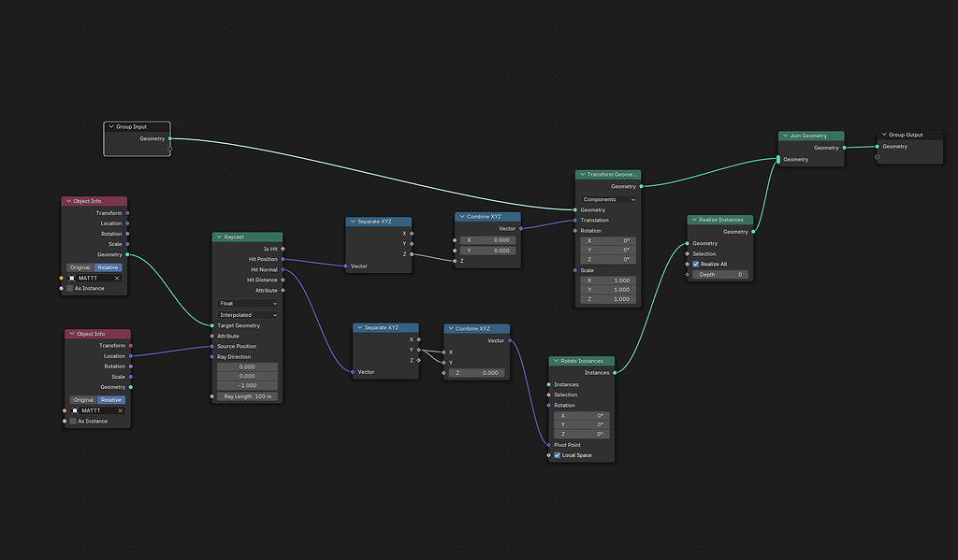Viewport: 958px width, 560px height.
Task: Click the Target Geometry input socket on Raycast
Action: tap(212, 325)
